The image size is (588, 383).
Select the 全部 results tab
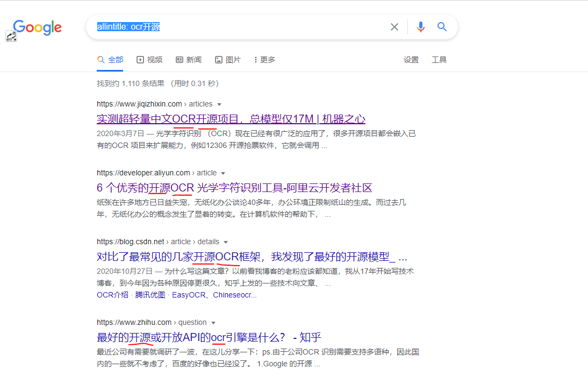(x=110, y=60)
